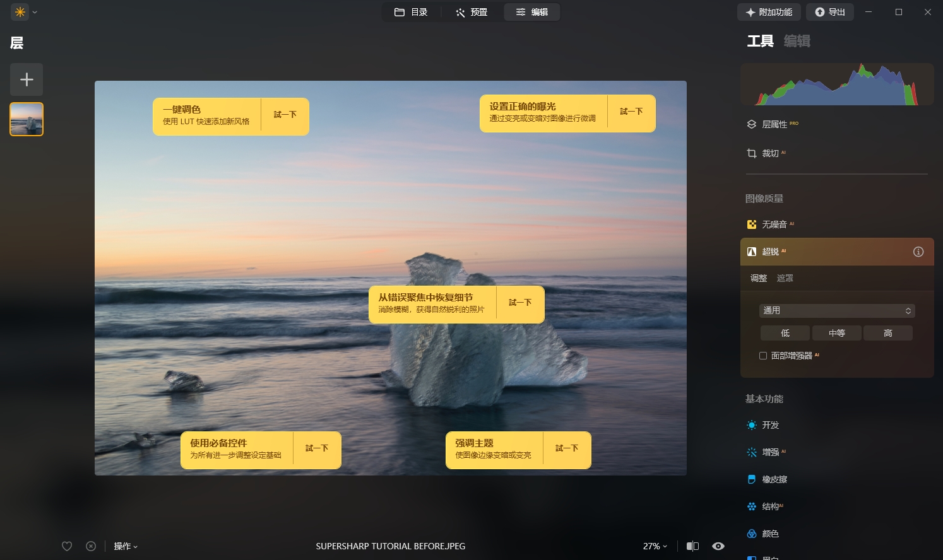Click the 强调主题 tip title
This screenshot has height=560, width=943.
(x=474, y=443)
